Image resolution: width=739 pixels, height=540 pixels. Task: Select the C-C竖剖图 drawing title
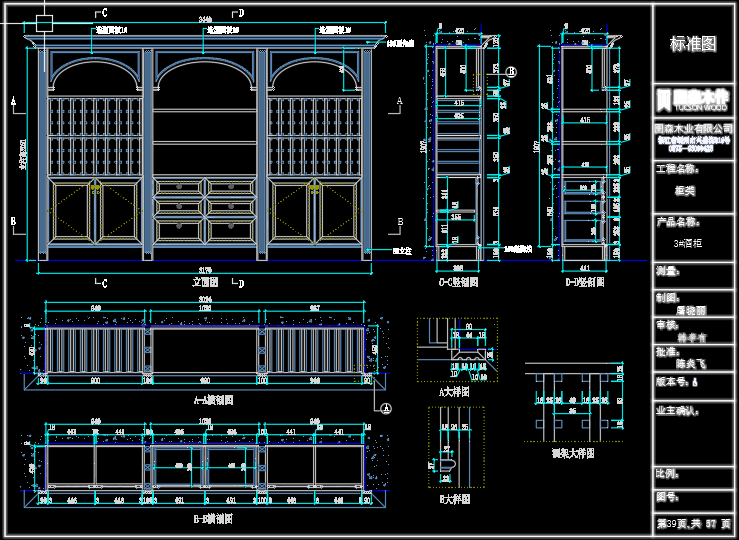pyautogui.click(x=459, y=282)
